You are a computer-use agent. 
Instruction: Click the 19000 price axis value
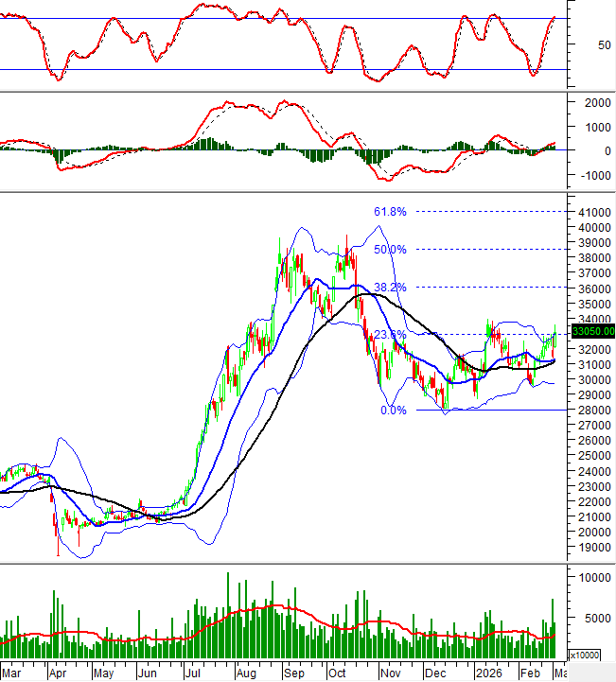point(594,548)
